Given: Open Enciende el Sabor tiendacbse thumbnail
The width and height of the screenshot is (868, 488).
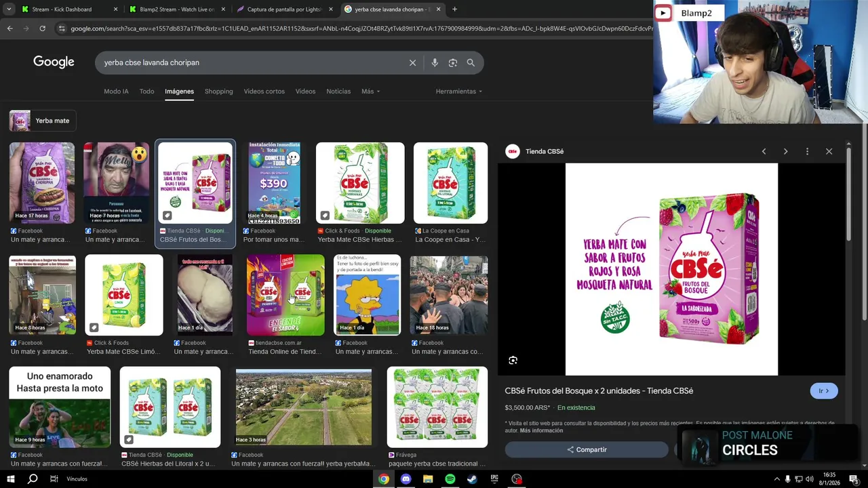Looking at the screenshot, I should (285, 295).
